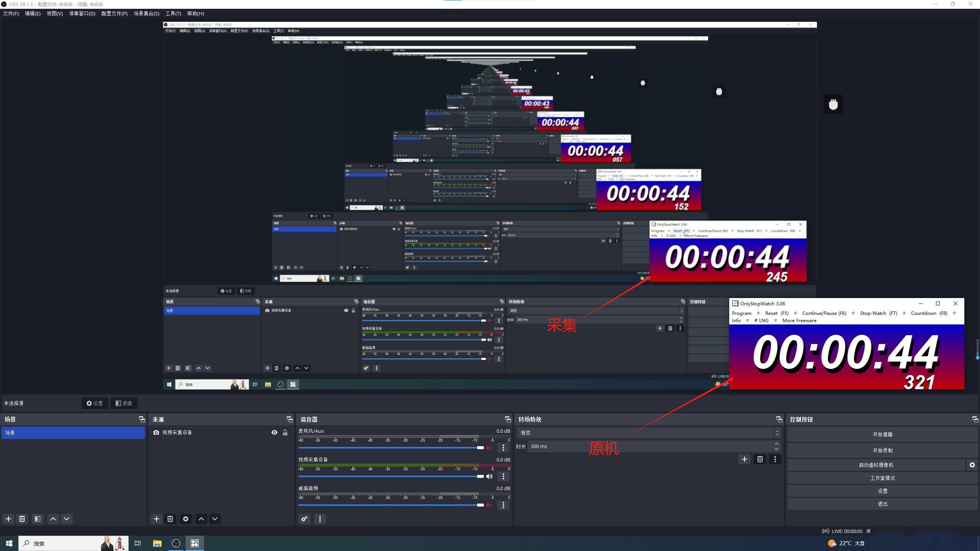Viewport: 980px width, 551px height.
Task: Unmute the desktop audio channel
Action: tap(489, 505)
